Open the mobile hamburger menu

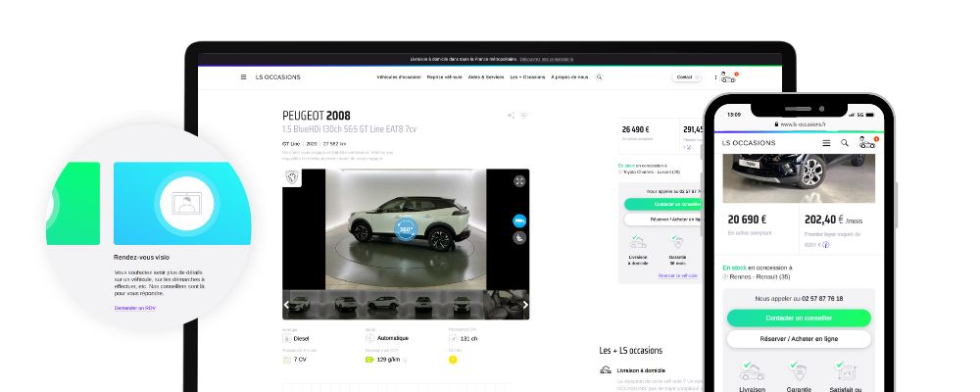(826, 143)
